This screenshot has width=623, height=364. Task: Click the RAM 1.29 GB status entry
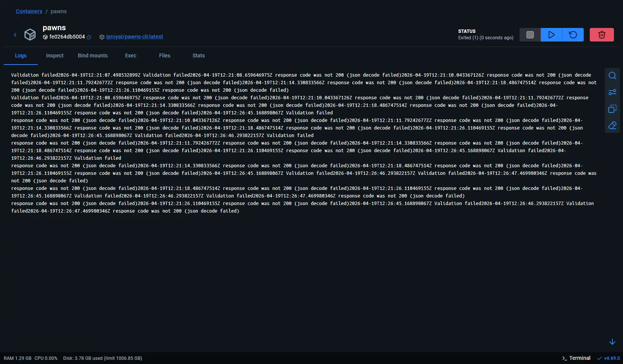point(18,358)
